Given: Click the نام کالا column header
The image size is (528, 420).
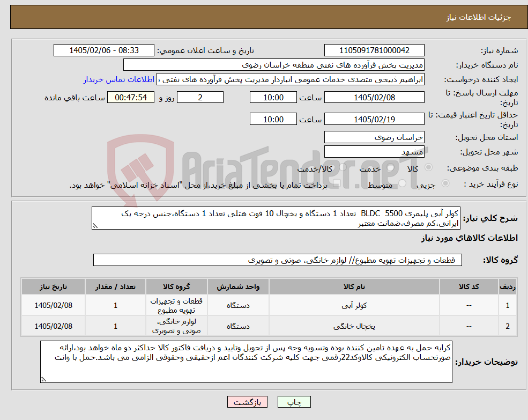Looking at the screenshot, I should [x=354, y=286].
